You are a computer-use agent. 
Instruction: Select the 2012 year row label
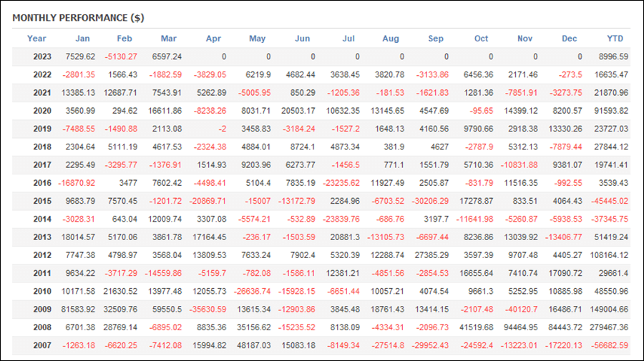(42, 255)
